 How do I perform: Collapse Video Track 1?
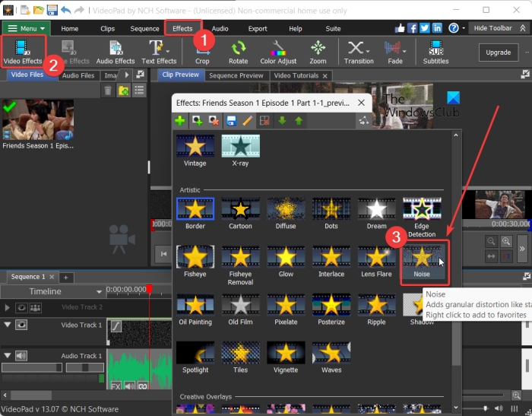7,325
